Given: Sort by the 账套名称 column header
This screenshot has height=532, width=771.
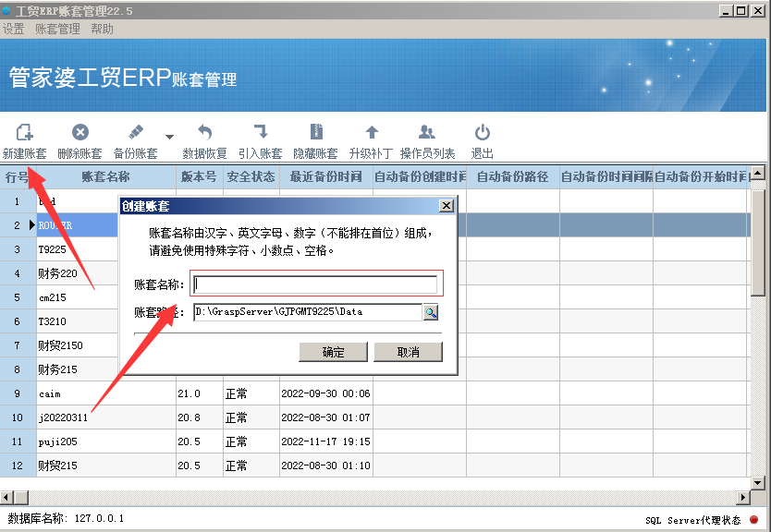Looking at the screenshot, I should pyautogui.click(x=105, y=176).
